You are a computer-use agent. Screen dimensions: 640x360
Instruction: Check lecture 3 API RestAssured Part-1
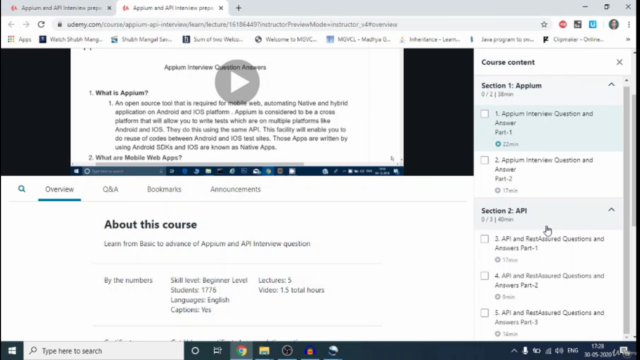484,239
